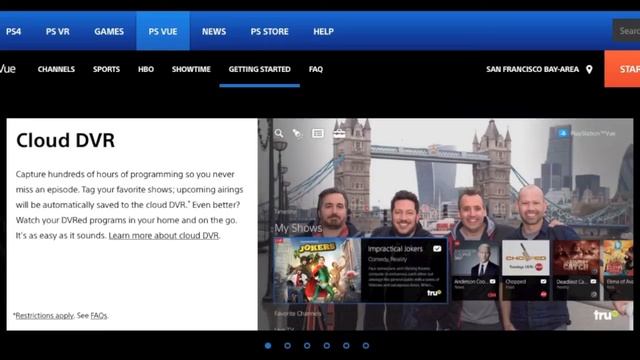This screenshot has width=640, height=360.
Task: Select the second carousel dot
Action: 287,346
